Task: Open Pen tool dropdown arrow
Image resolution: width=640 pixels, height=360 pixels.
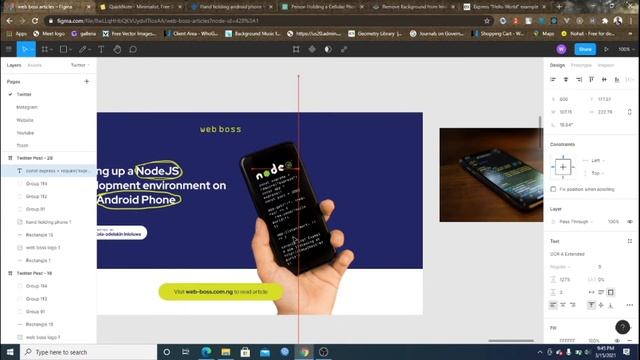Action: (x=89, y=50)
